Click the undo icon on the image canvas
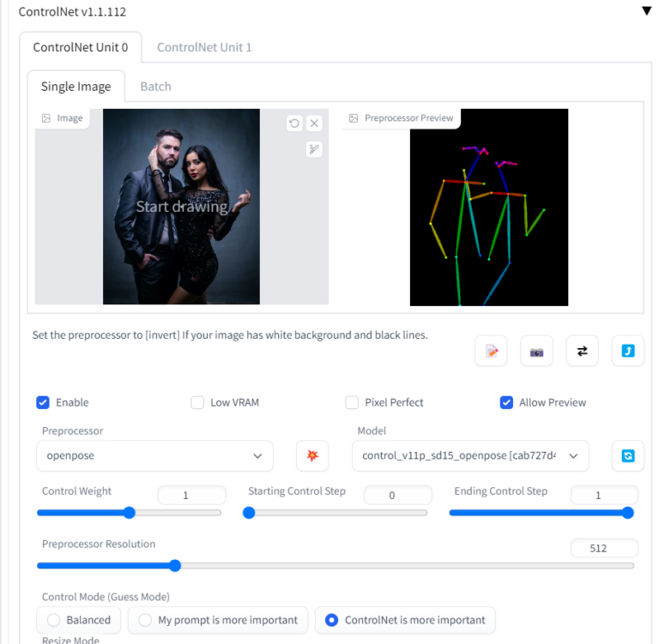 pos(294,123)
